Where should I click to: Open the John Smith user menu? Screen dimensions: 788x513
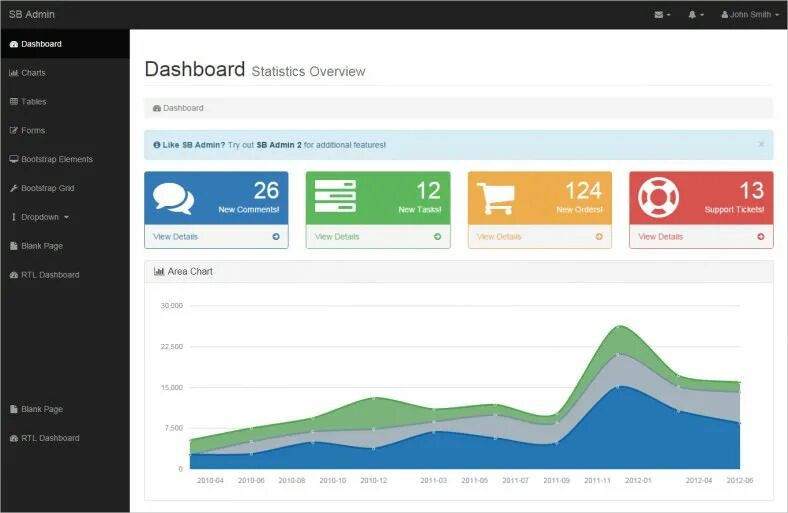750,15
